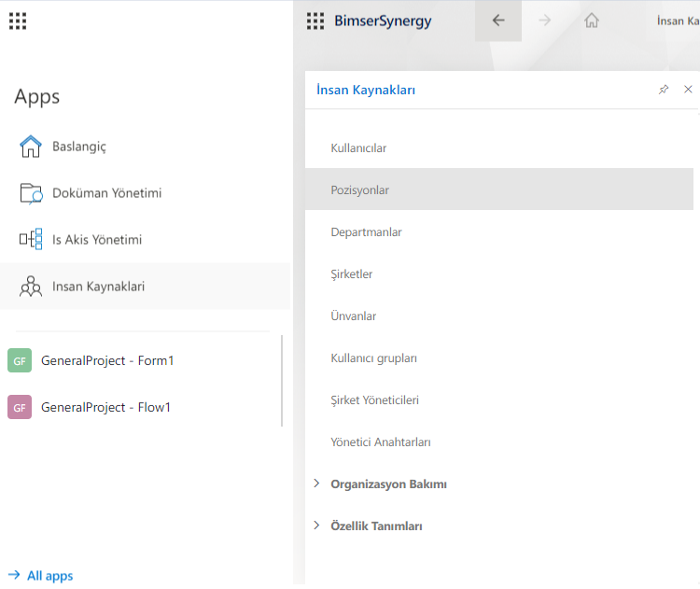Expand the Organizasyon Bakımı section
This screenshot has height=589, width=700.
(316, 484)
